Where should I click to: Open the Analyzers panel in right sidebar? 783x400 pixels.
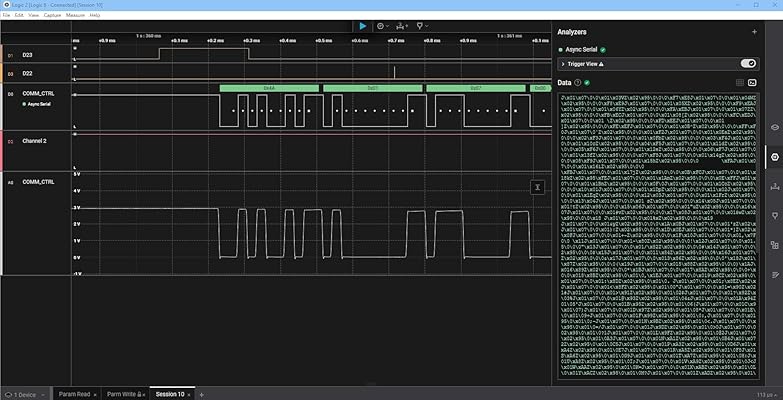click(773, 157)
